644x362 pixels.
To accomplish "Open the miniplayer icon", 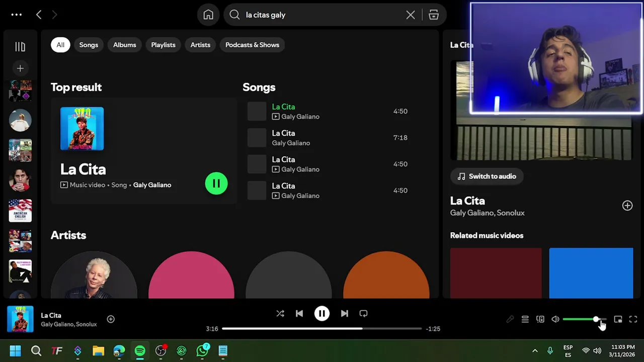I will (x=618, y=319).
